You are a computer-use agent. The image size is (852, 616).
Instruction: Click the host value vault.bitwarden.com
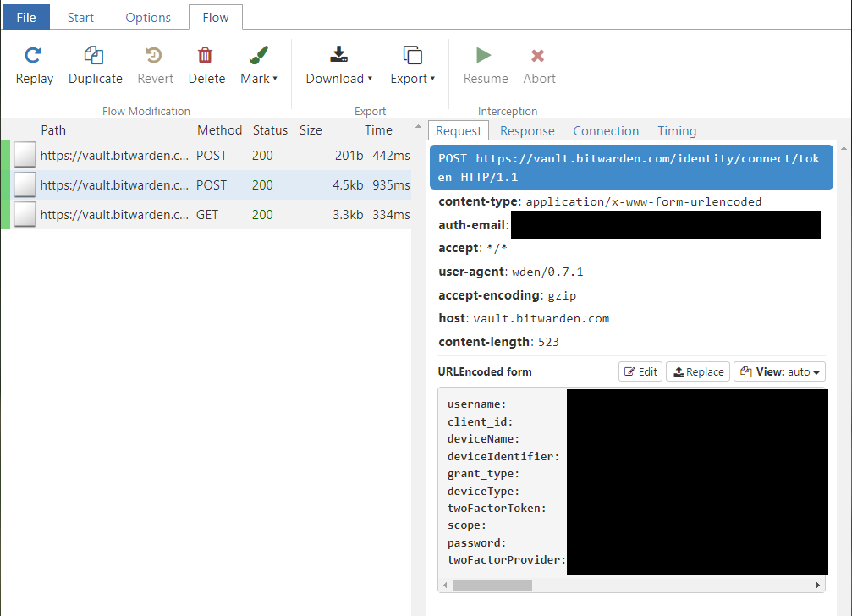pos(541,318)
